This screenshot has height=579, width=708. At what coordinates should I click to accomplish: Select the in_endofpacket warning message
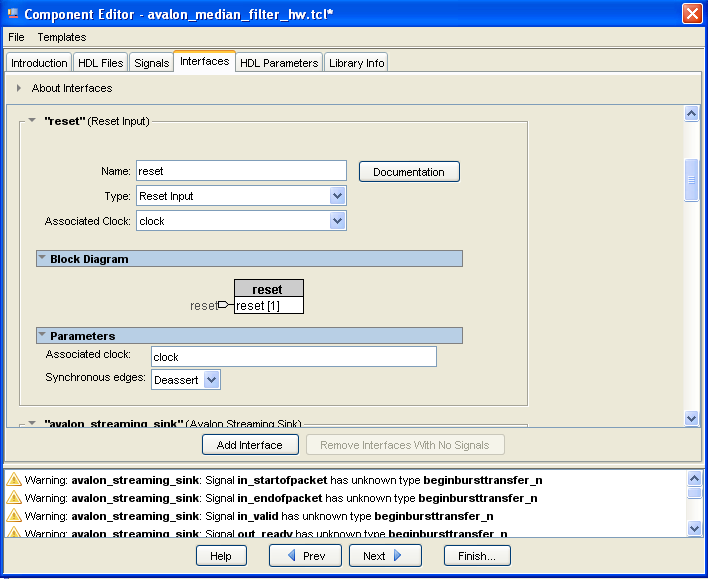[x=281, y=498]
